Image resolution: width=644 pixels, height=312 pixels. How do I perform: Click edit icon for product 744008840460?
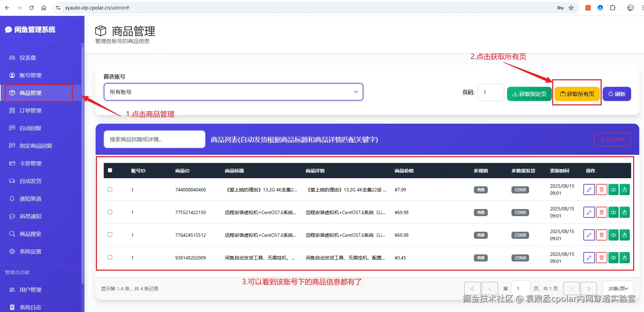tap(589, 190)
